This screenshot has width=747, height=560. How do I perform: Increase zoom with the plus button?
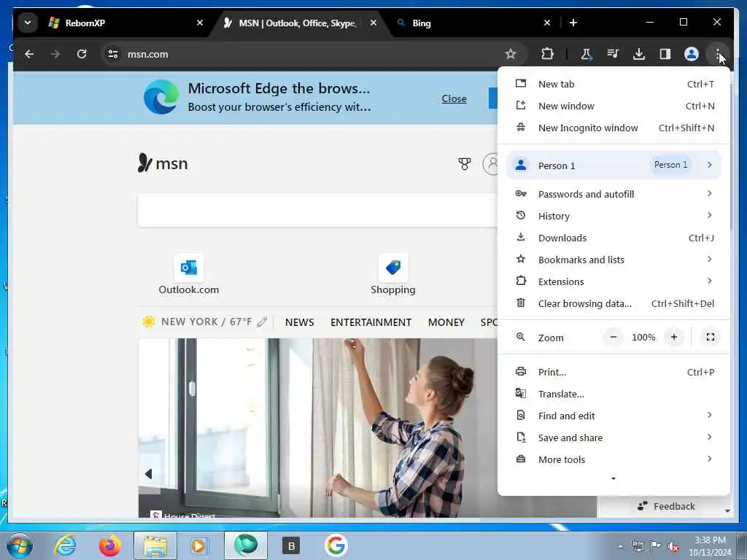click(673, 337)
